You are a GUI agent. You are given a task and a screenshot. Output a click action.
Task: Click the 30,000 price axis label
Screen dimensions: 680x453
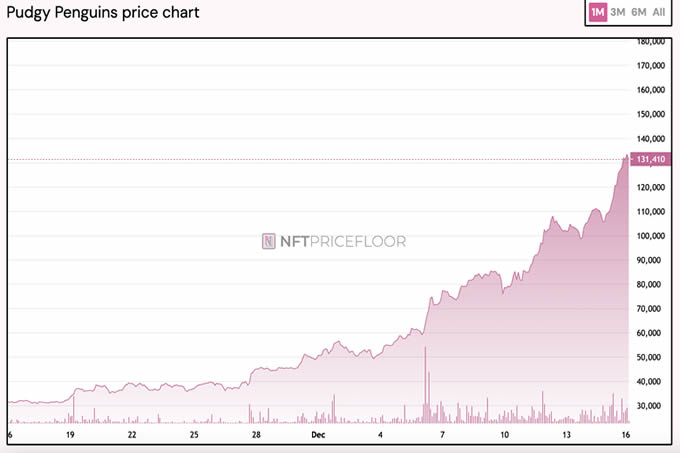[x=653, y=406]
